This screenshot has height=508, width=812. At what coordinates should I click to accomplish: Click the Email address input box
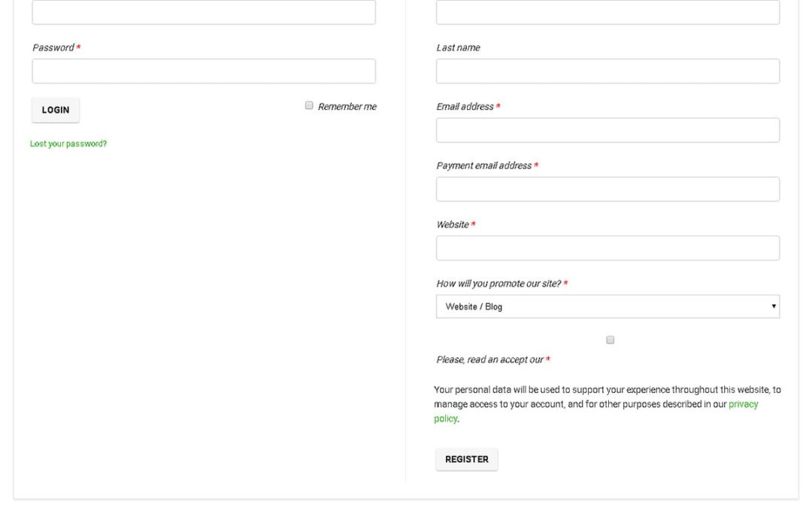[x=607, y=130]
